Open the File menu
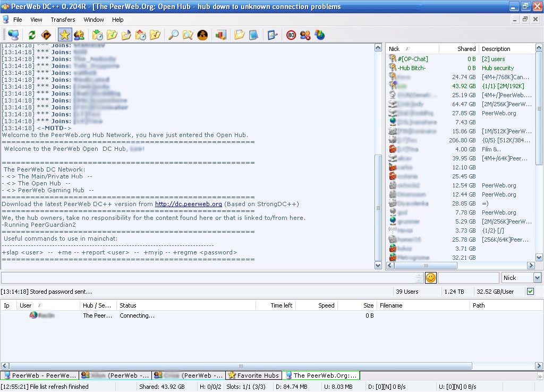Screen dimensions: 544x392 (18, 20)
